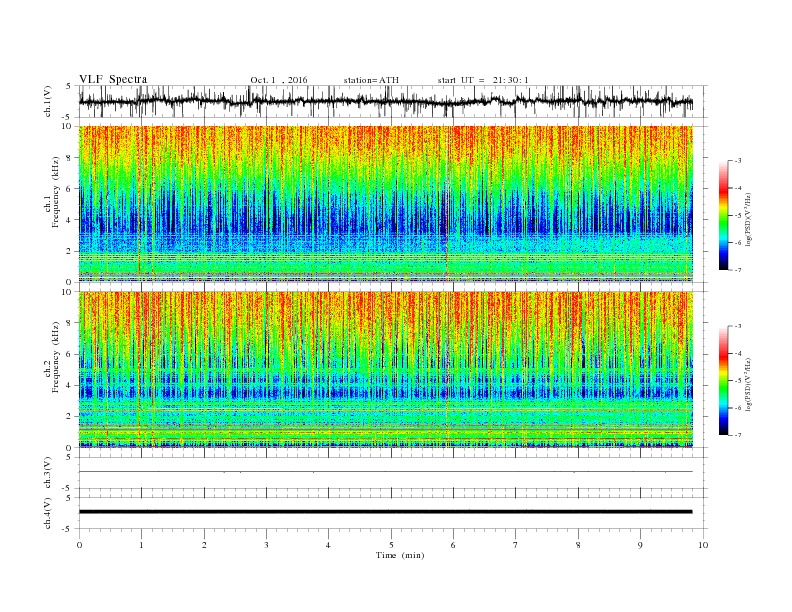Click the ch.2 spectrogram color bar
Screen dimensions: 792x612
(724, 380)
